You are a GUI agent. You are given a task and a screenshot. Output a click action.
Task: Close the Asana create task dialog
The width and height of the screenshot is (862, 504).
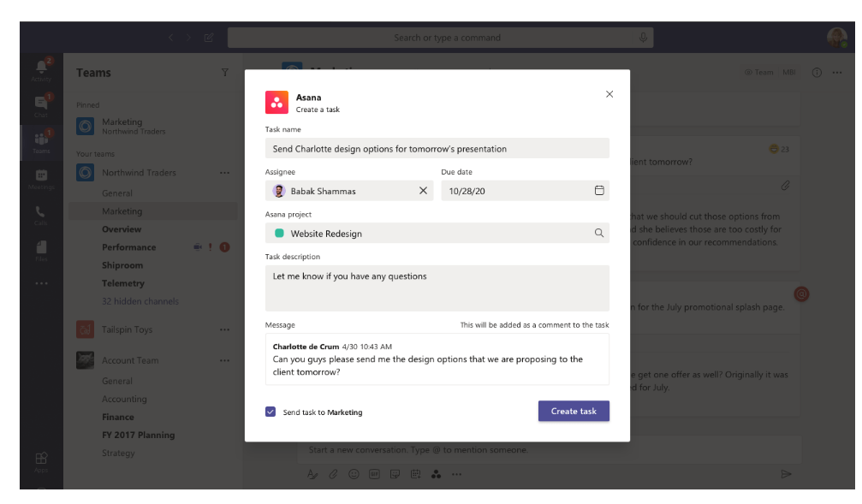[x=609, y=94]
